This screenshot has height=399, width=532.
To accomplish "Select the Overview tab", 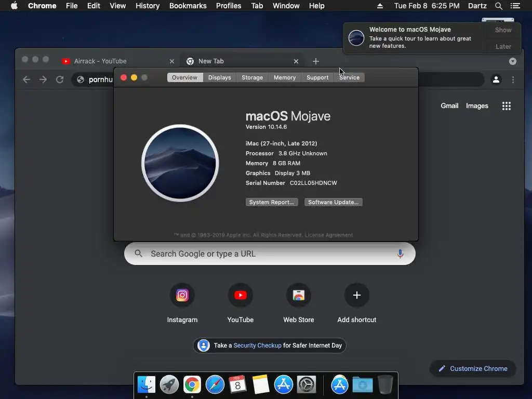I will pos(184,77).
